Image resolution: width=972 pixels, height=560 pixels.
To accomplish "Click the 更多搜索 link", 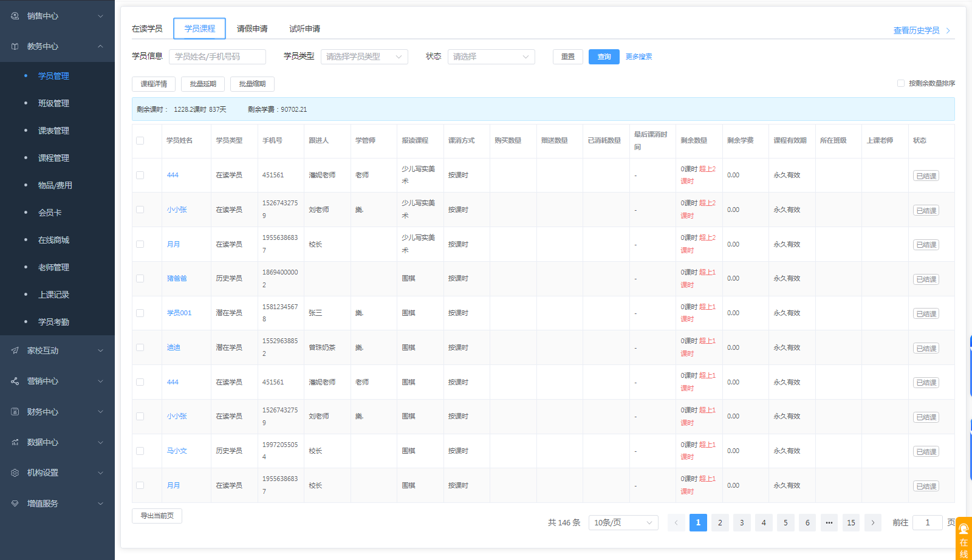I will 639,56.
